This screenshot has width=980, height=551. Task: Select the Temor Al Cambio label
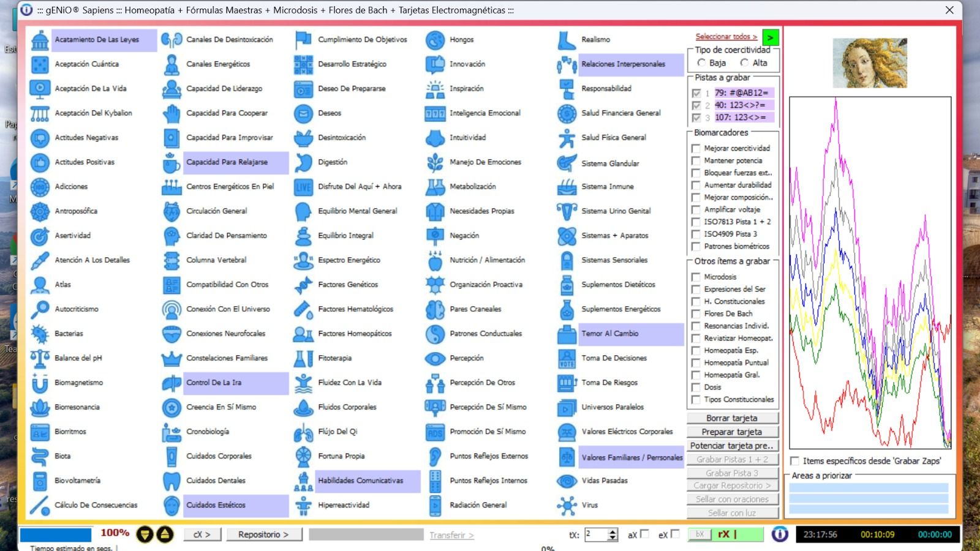point(631,334)
